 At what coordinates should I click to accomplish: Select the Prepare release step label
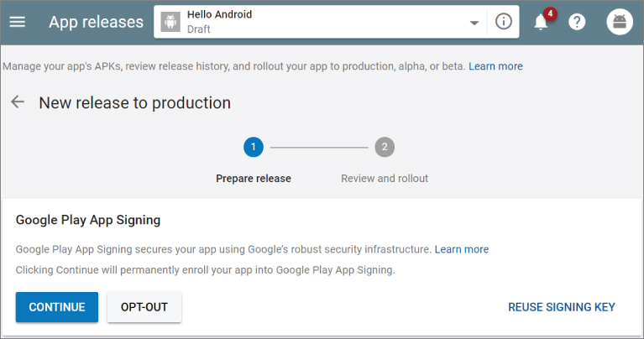[254, 178]
